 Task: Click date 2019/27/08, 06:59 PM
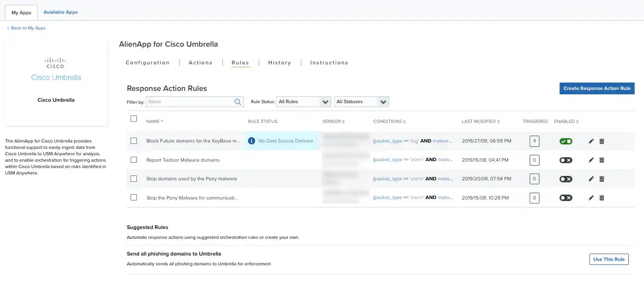[x=486, y=141]
